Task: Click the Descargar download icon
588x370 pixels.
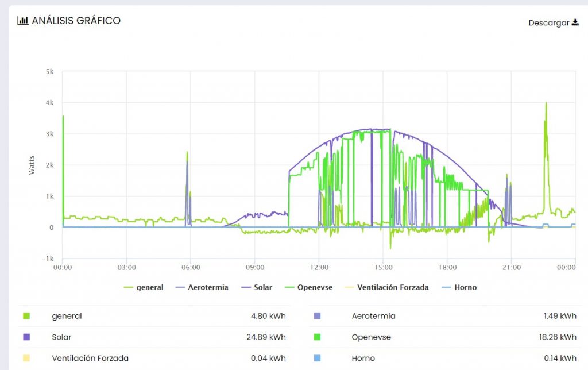Action: point(575,23)
